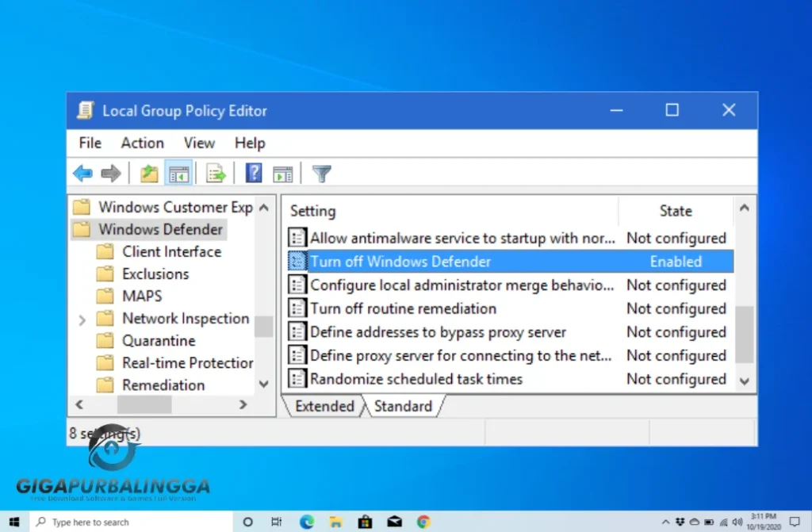Image resolution: width=812 pixels, height=532 pixels.
Task: Toggle the Show/Hide Console Tree icon
Action: click(178, 173)
